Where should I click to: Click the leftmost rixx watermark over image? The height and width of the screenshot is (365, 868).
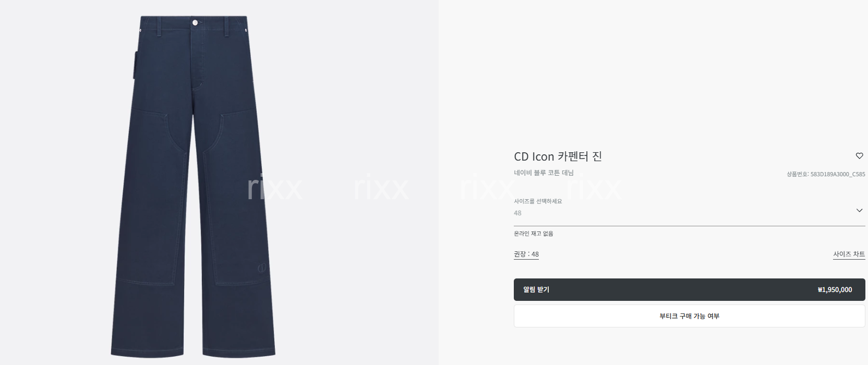point(274,188)
